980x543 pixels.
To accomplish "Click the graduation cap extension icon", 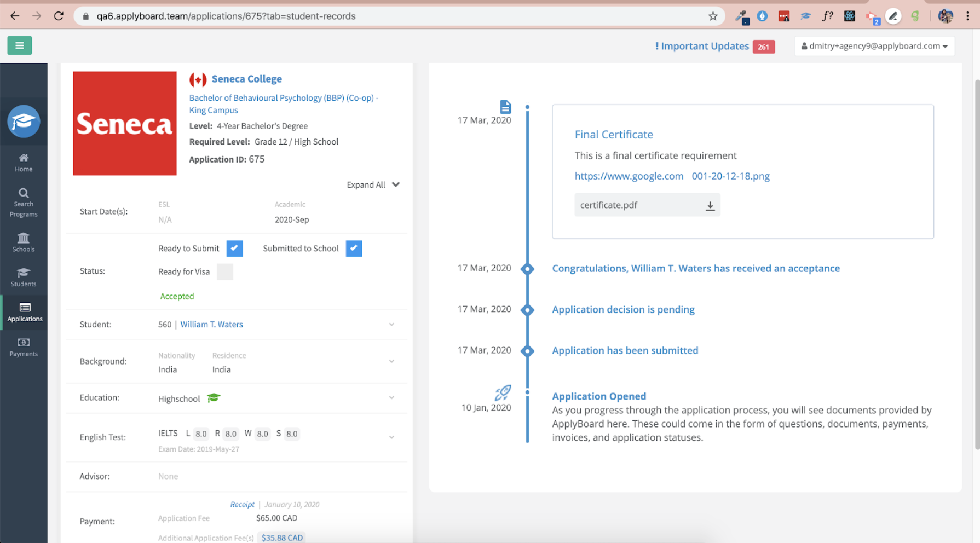I will click(806, 16).
